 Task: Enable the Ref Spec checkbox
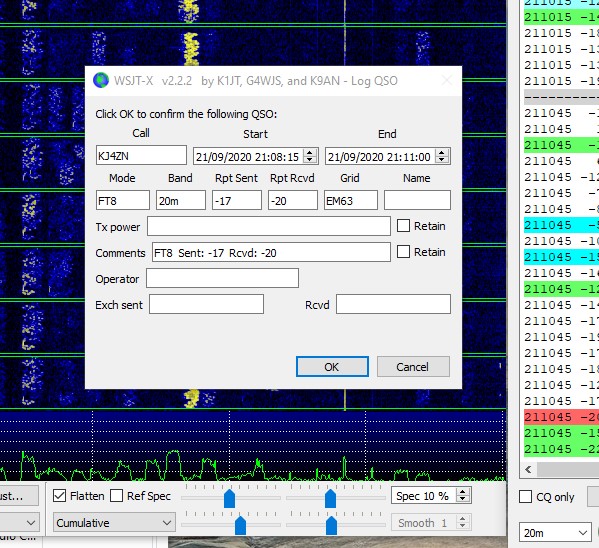tap(117, 496)
